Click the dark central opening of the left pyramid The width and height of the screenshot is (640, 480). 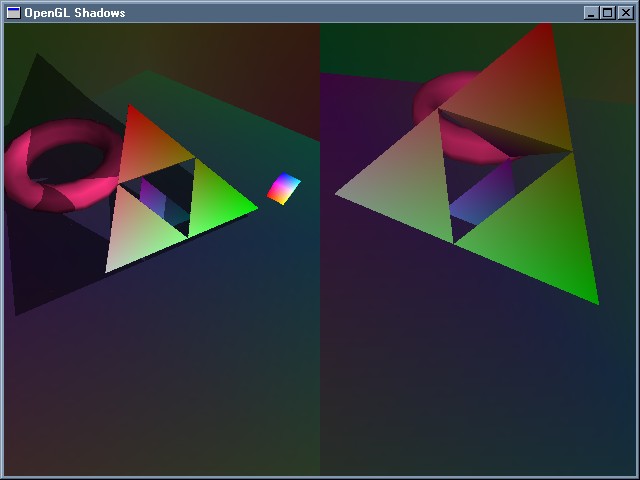(172, 182)
